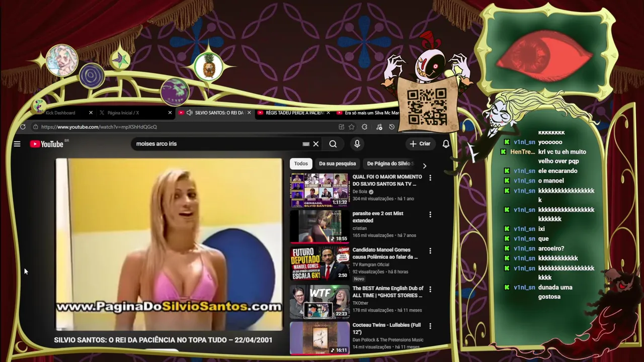Open the media control icon in the browser toolbar
Screen dimensions: 644x362
[379, 127]
